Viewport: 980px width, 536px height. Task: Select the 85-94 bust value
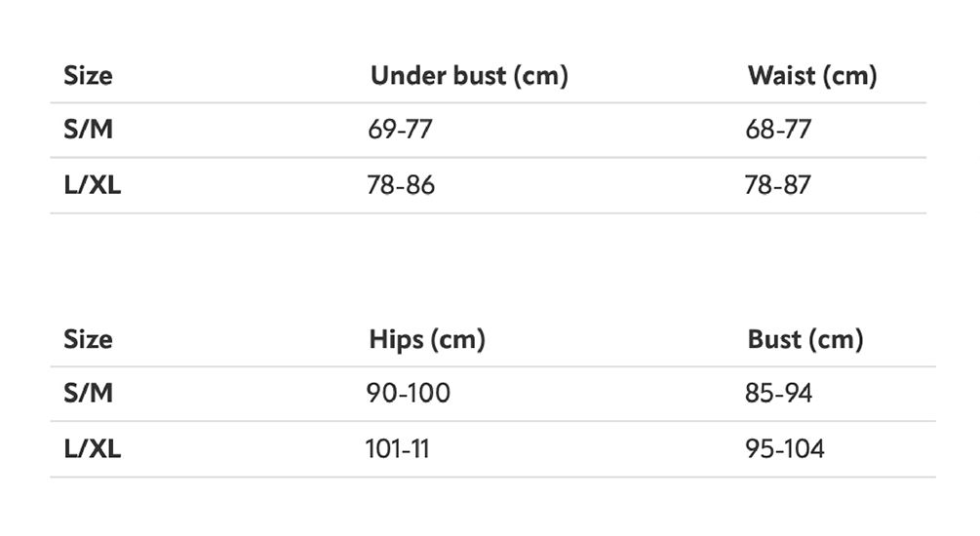(x=778, y=394)
